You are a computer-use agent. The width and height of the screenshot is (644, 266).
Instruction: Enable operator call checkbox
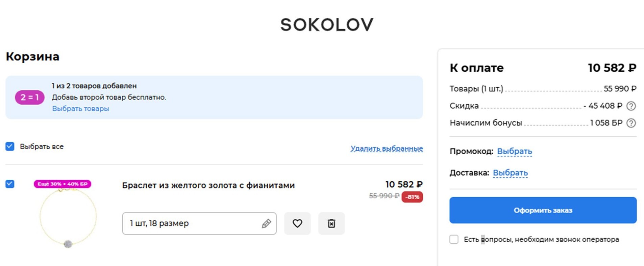pyautogui.click(x=454, y=239)
